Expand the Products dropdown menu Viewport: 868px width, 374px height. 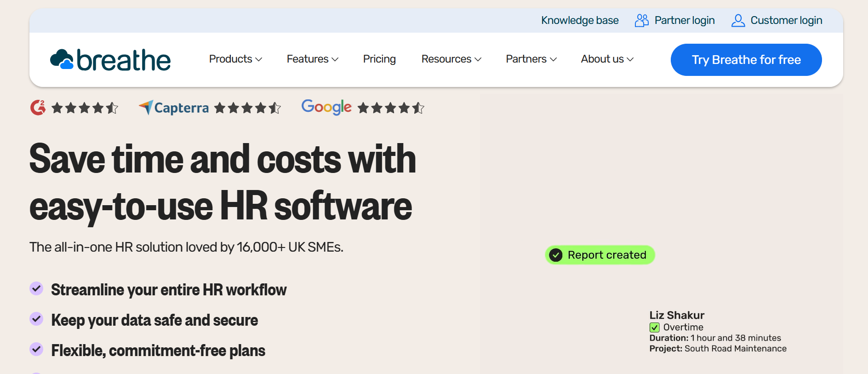point(235,59)
